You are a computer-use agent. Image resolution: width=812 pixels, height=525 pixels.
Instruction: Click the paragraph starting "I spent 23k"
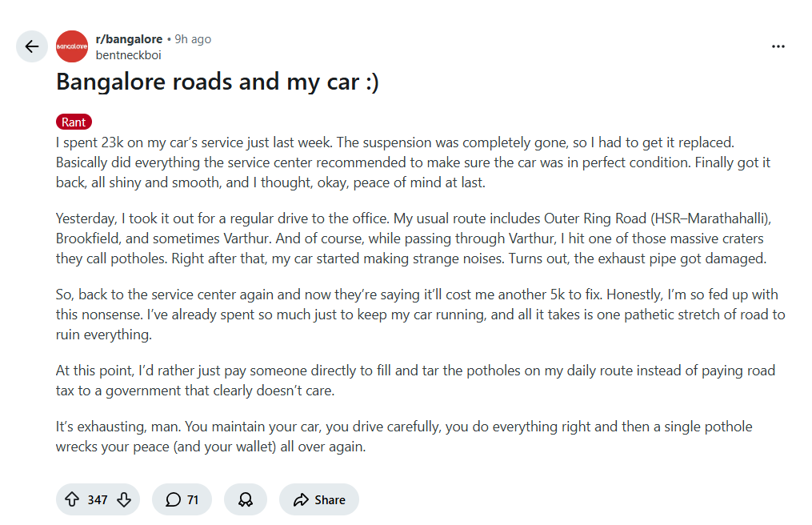(x=413, y=162)
